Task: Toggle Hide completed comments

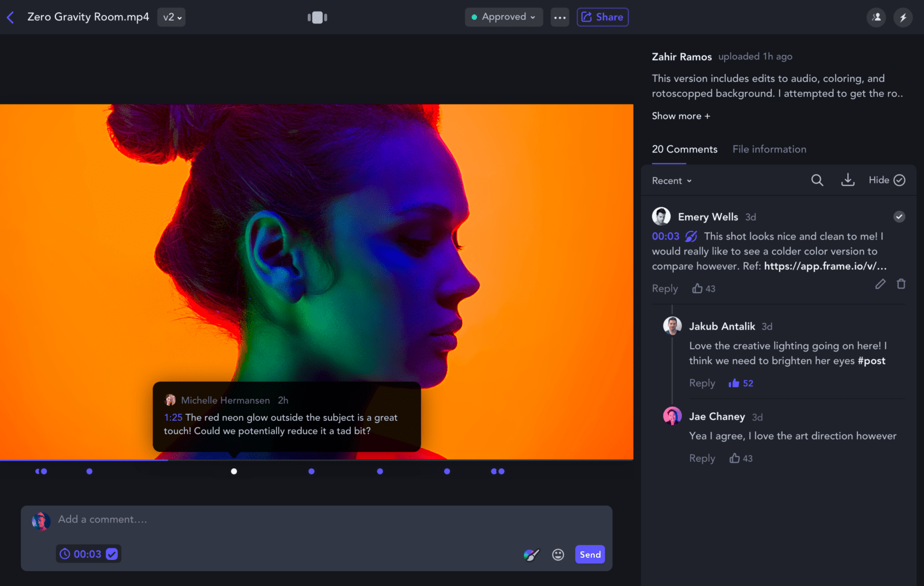Action: tap(886, 180)
